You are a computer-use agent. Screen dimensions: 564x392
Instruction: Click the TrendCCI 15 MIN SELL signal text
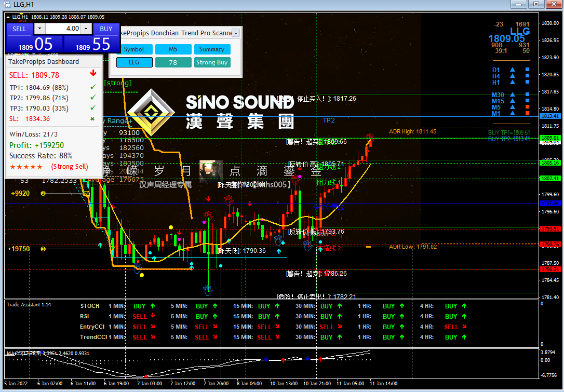coord(264,337)
